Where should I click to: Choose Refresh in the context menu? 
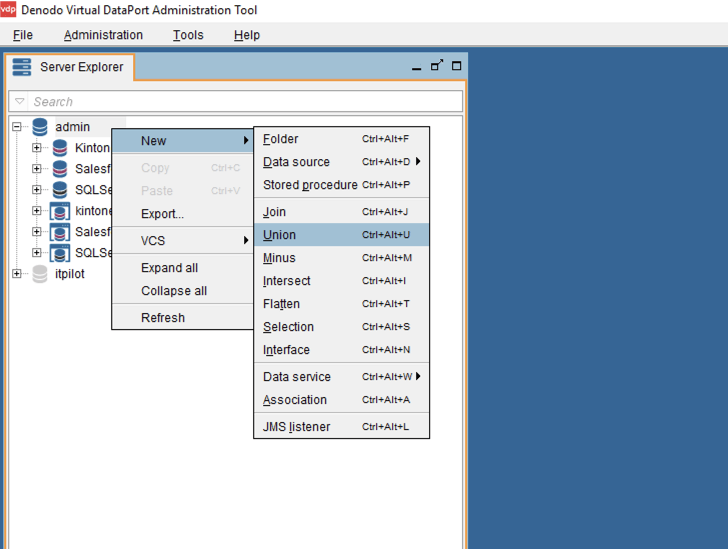point(182,318)
